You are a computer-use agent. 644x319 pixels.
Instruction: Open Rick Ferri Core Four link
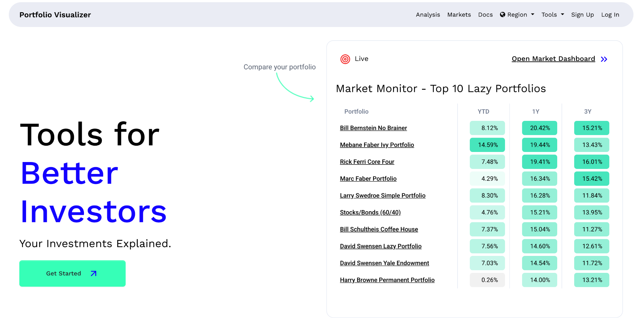coord(367,162)
